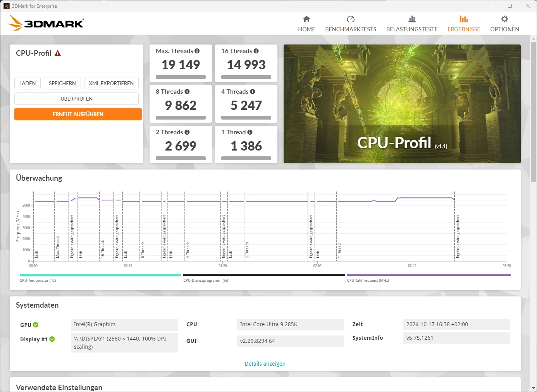The height and width of the screenshot is (392, 537).
Task: Go to the Optionen tab
Action: (504, 24)
